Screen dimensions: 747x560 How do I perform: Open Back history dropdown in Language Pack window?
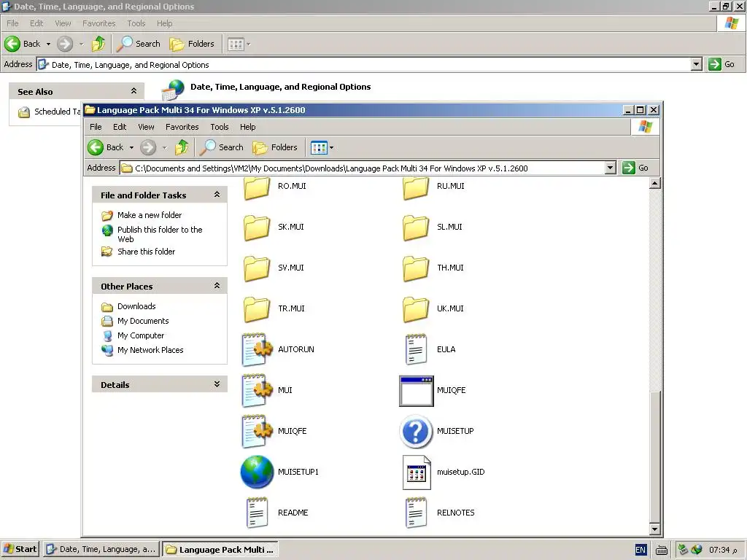click(x=131, y=147)
